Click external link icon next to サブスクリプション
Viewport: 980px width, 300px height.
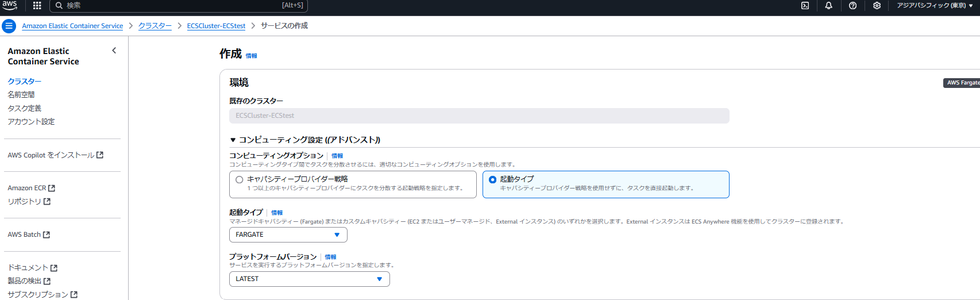(x=74, y=294)
